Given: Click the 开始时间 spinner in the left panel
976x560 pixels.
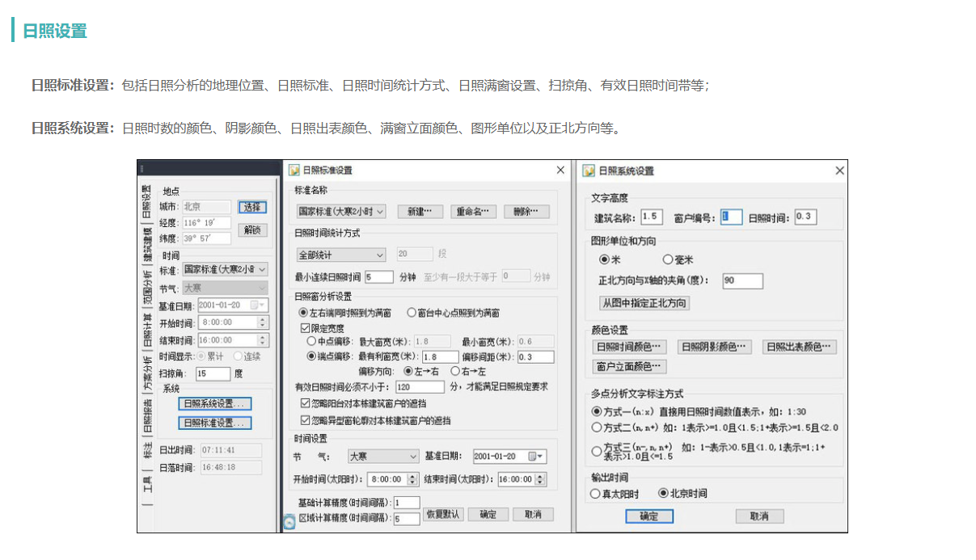Looking at the screenshot, I should [262, 323].
